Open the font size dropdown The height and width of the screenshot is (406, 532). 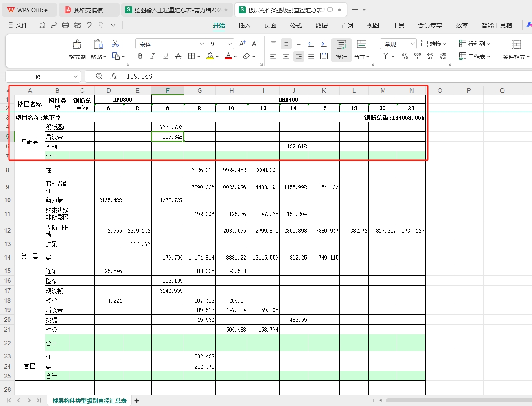pos(230,44)
